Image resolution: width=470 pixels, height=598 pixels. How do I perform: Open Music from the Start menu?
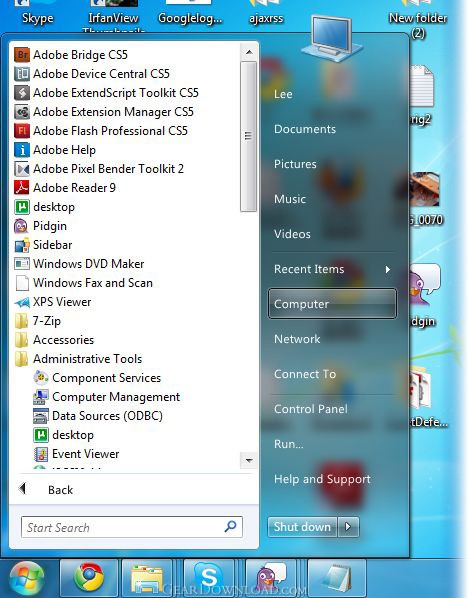coord(290,199)
